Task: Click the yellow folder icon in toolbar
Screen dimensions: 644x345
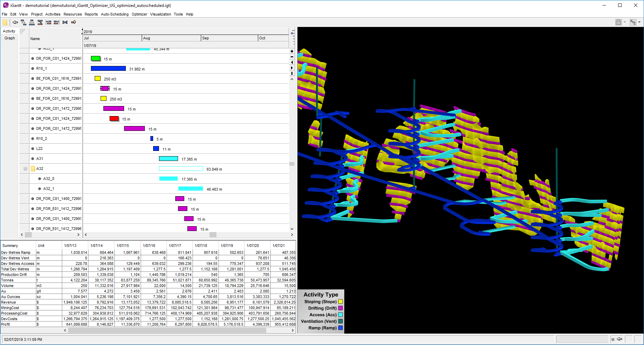Action: point(5,22)
